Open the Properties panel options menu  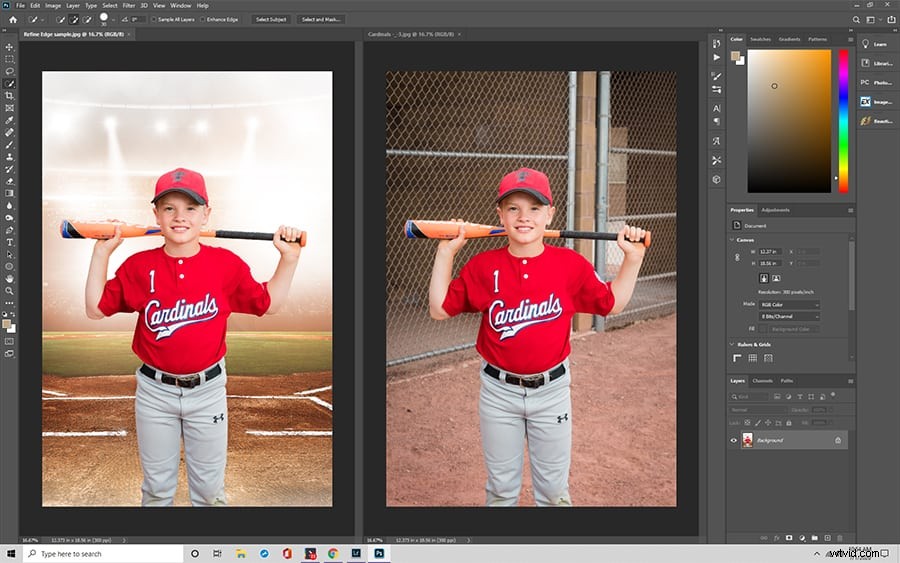coord(850,211)
